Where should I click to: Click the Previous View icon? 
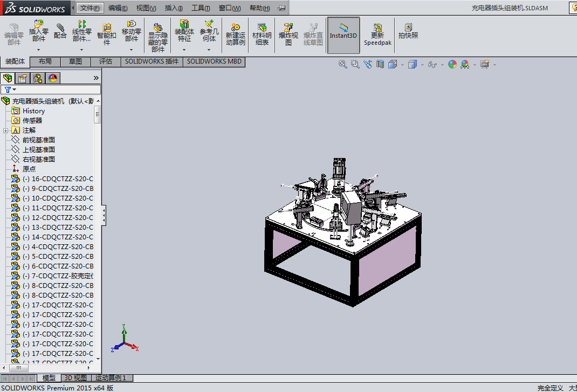[368, 64]
